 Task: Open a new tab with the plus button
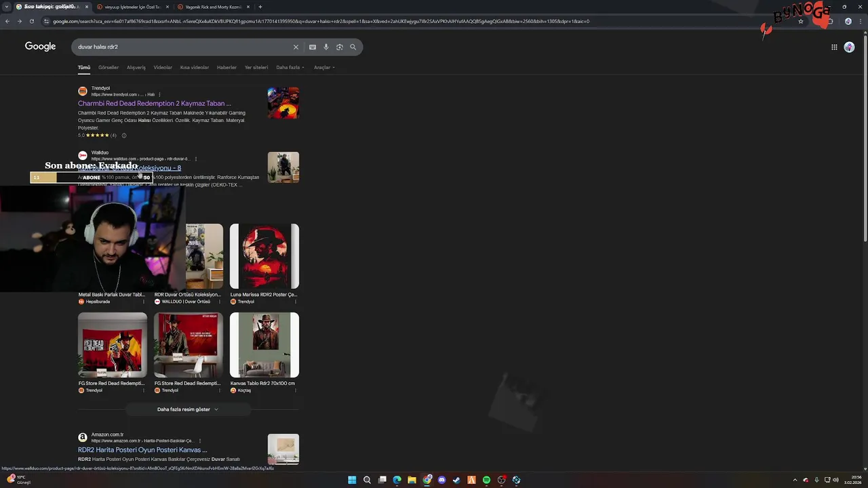[x=260, y=7]
